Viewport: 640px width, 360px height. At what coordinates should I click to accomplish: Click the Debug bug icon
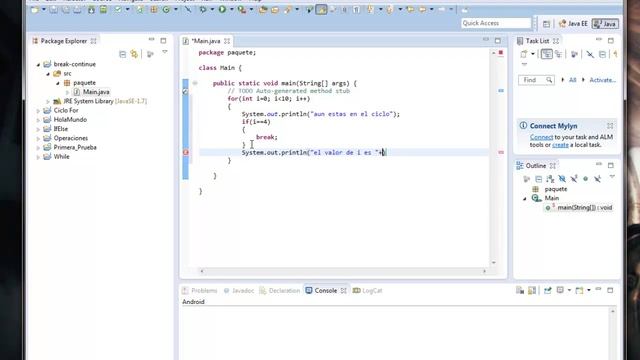point(203,9)
